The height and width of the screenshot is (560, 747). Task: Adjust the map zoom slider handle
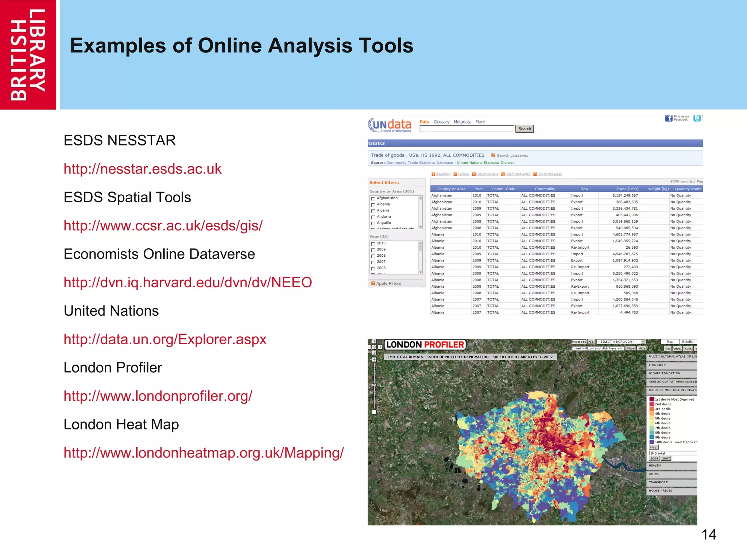point(374,385)
